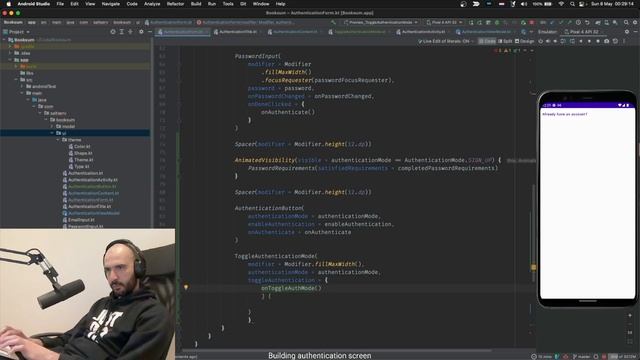Screen dimensions: 640x360
Task: Open the File menu
Action: click(x=60, y=4)
